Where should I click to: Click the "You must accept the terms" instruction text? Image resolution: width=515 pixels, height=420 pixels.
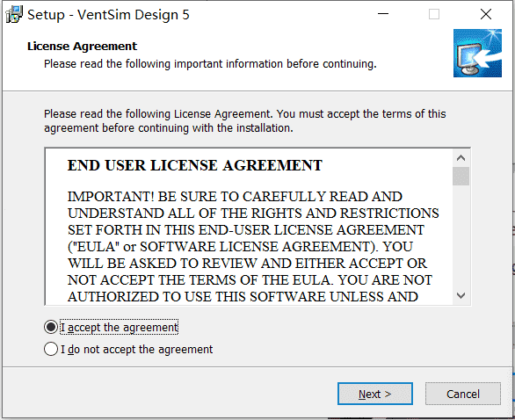(361, 114)
